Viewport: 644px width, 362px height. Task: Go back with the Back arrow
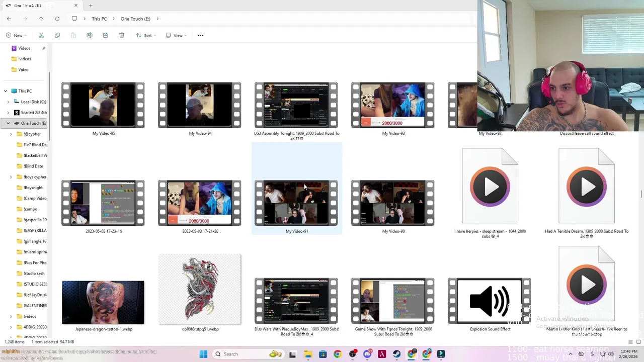pos(9,19)
